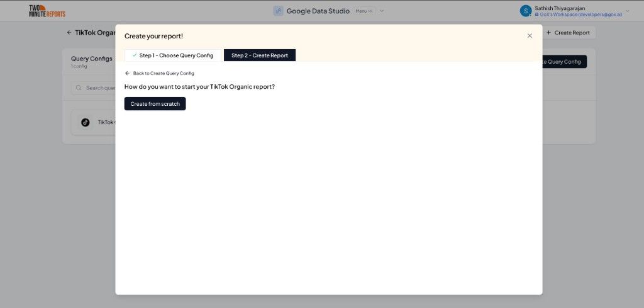Click the TikTok logo in config row

point(85,122)
